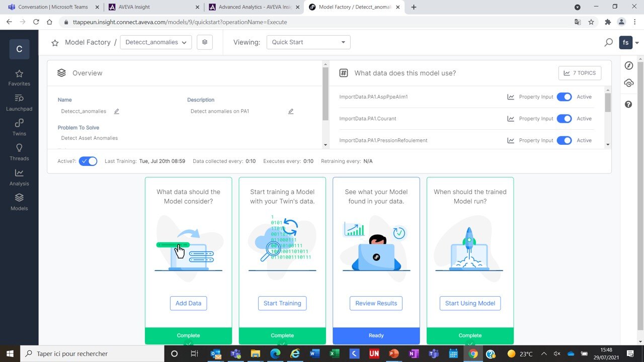644x362 pixels.
Task: Click the chart icon for ImportData.PA1.PressionRefoulement
Action: coord(511,140)
